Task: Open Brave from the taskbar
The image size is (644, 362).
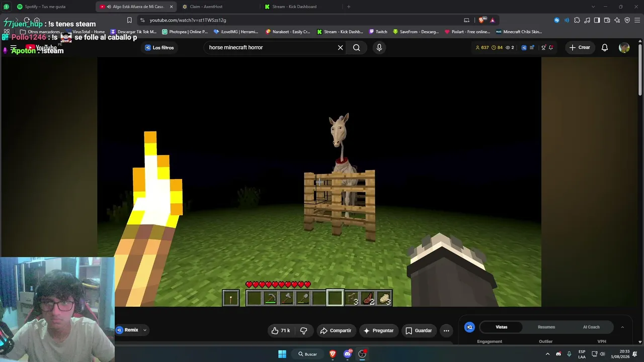Action: tap(333, 354)
